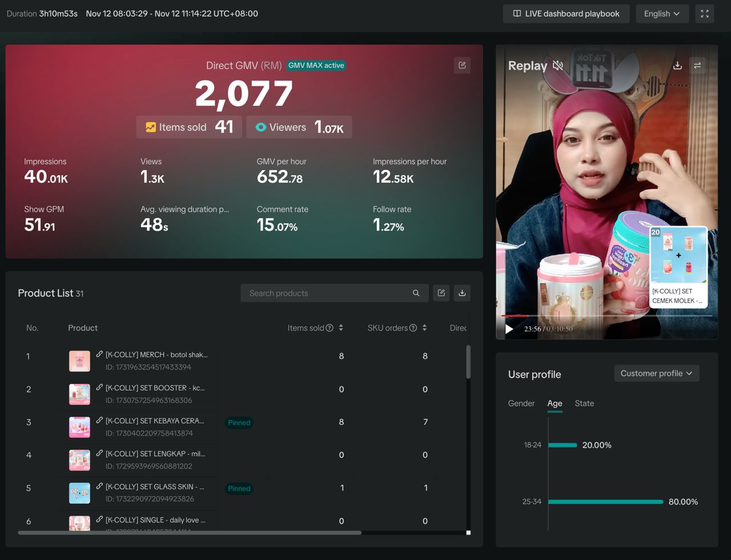Sort product list by SKU orders
Image resolution: width=731 pixels, height=560 pixels.
click(x=424, y=328)
